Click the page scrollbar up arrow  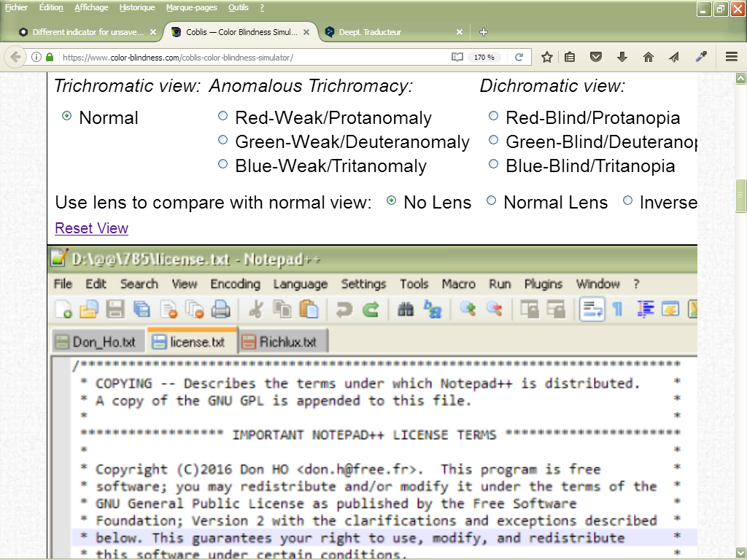[740, 78]
